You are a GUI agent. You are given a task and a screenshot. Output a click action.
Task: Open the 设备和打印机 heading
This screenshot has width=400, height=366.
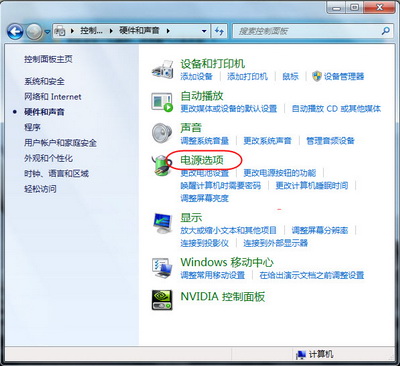click(x=213, y=63)
